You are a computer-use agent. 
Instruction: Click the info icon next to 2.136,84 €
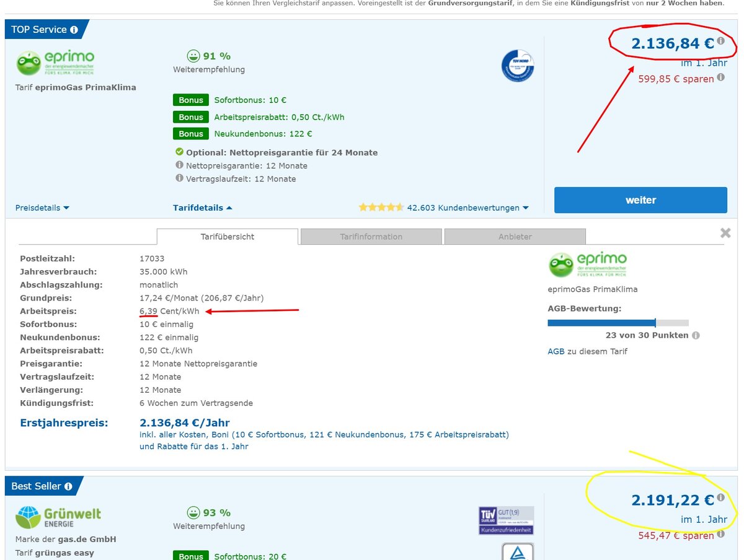coord(720,41)
